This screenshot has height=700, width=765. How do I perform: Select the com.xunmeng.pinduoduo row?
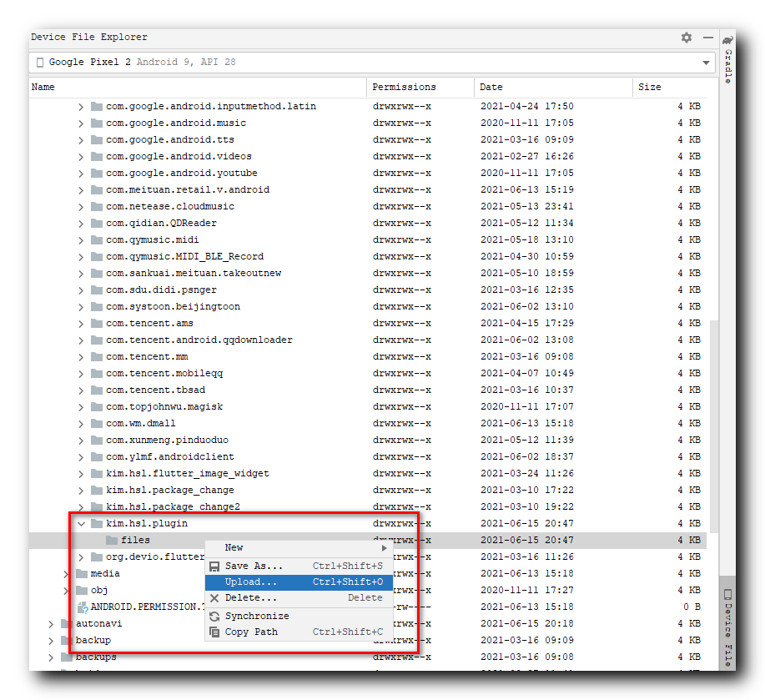[x=367, y=440]
